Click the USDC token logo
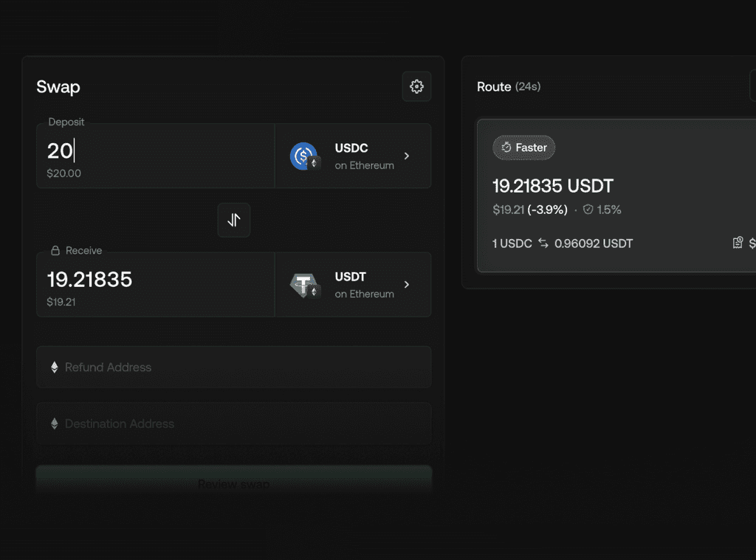The width and height of the screenshot is (756, 560). pyautogui.click(x=304, y=155)
